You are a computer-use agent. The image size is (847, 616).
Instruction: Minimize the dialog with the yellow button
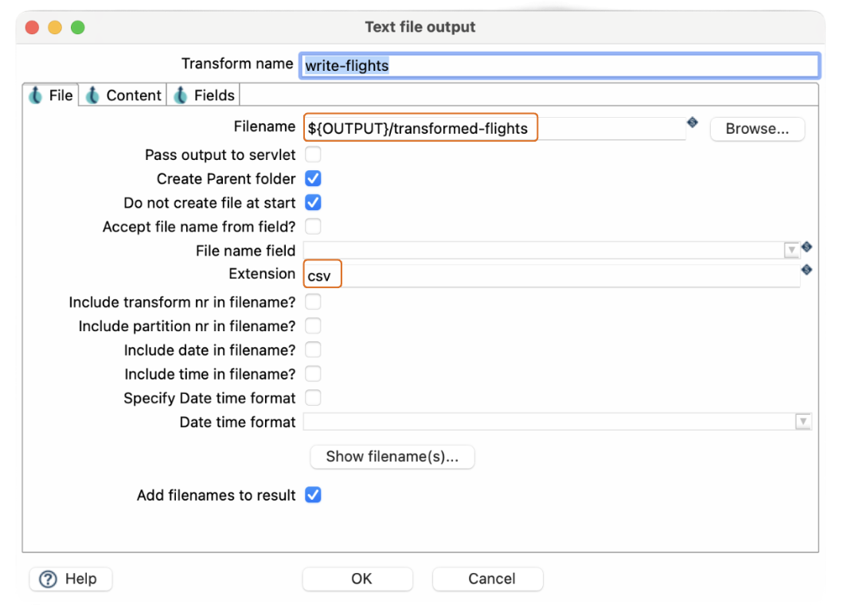[55, 27]
